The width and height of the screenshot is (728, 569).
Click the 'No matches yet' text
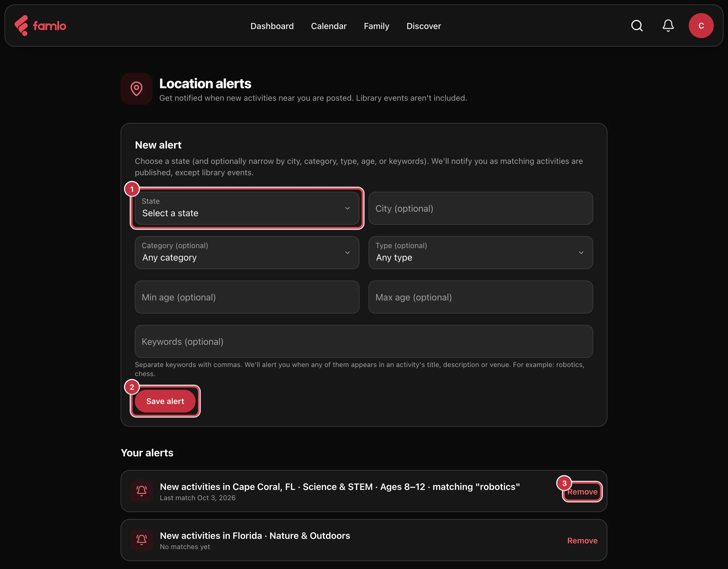[x=185, y=547]
